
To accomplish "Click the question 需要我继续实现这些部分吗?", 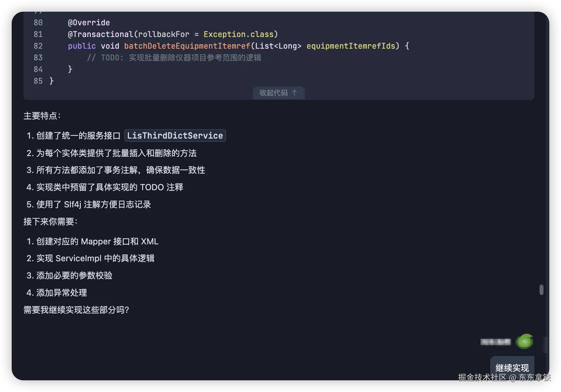I will point(76,310).
